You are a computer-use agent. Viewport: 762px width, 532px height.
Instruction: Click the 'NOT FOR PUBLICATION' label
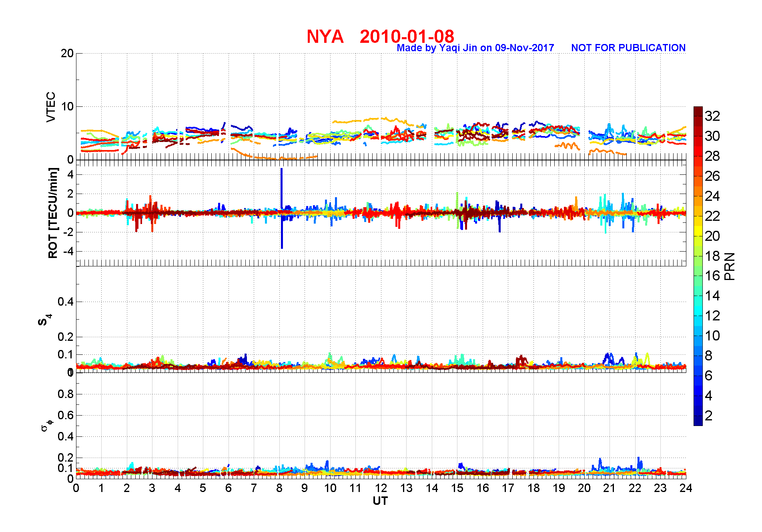(628, 48)
